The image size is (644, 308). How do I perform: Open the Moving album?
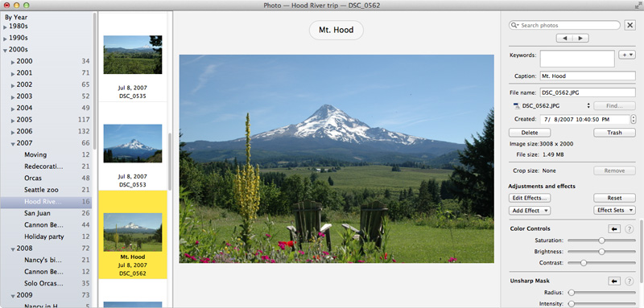[35, 154]
